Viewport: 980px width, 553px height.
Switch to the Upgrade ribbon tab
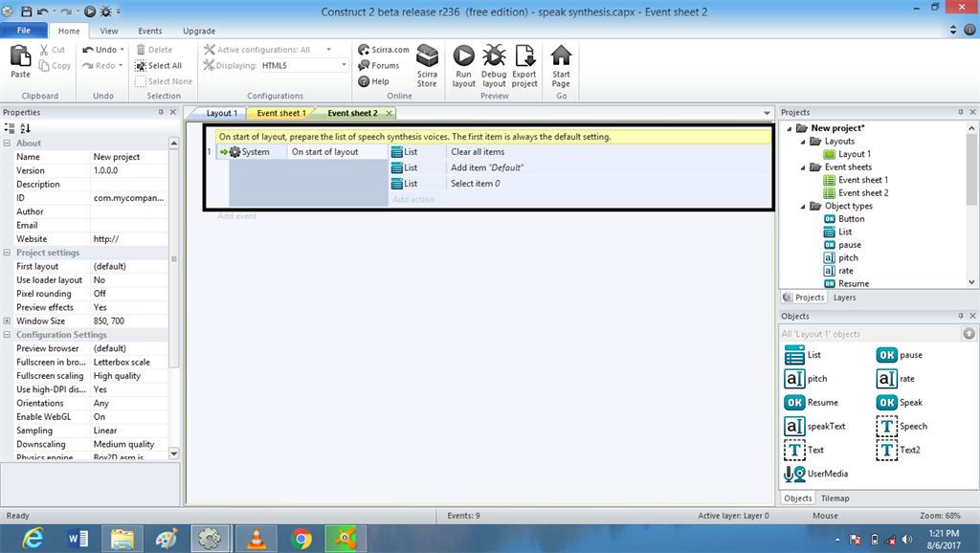[x=199, y=31]
